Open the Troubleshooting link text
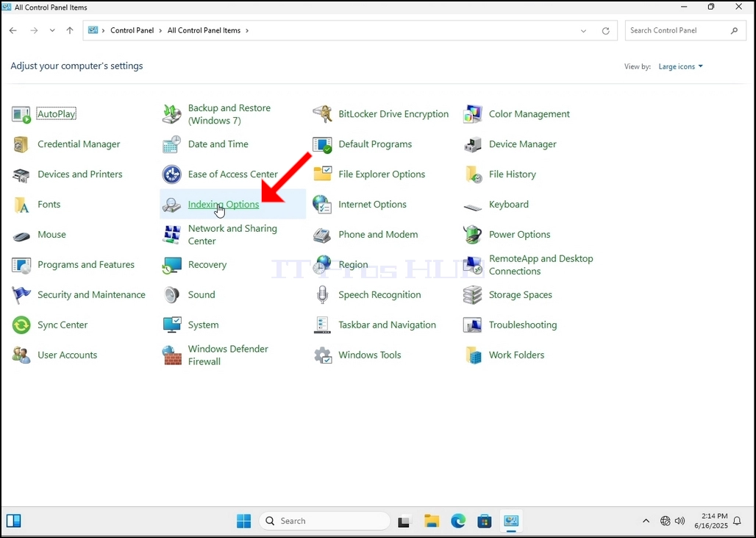Viewport: 756px width, 538px height. coord(523,325)
